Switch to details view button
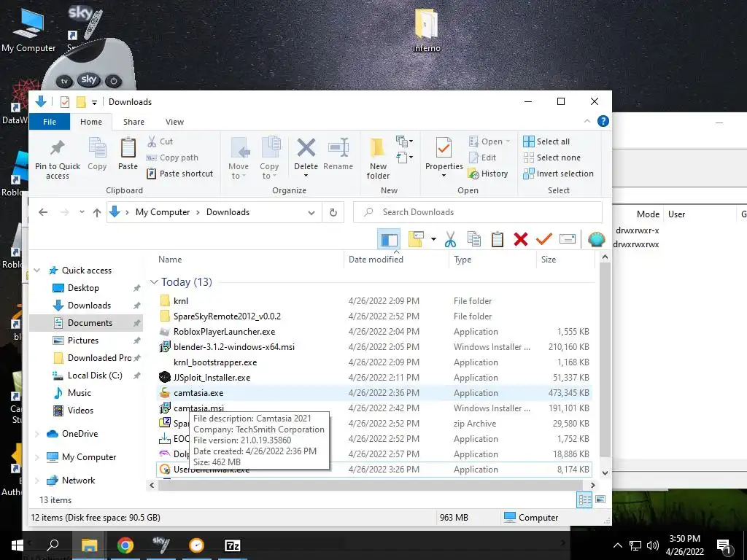Screen dimensions: 747x560 [584, 500]
